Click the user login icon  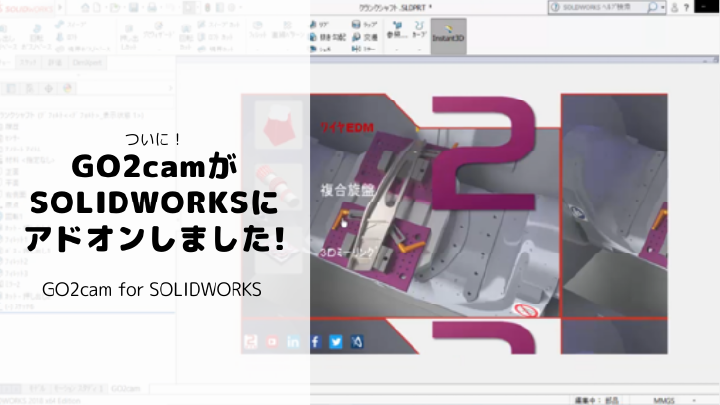tap(675, 7)
